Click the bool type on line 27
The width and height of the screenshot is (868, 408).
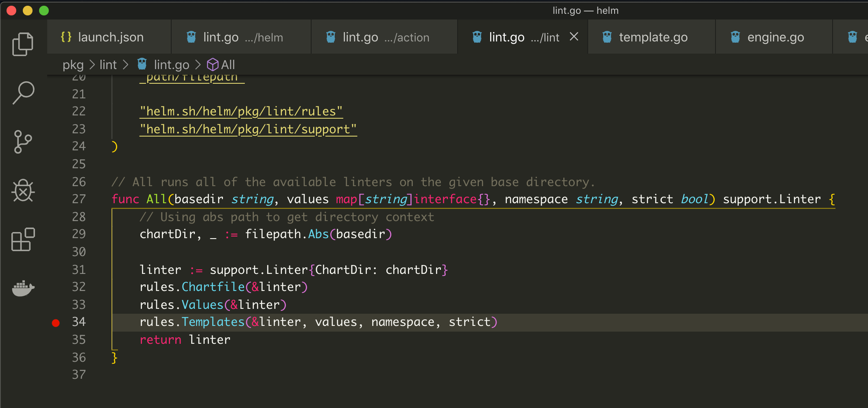pyautogui.click(x=695, y=199)
